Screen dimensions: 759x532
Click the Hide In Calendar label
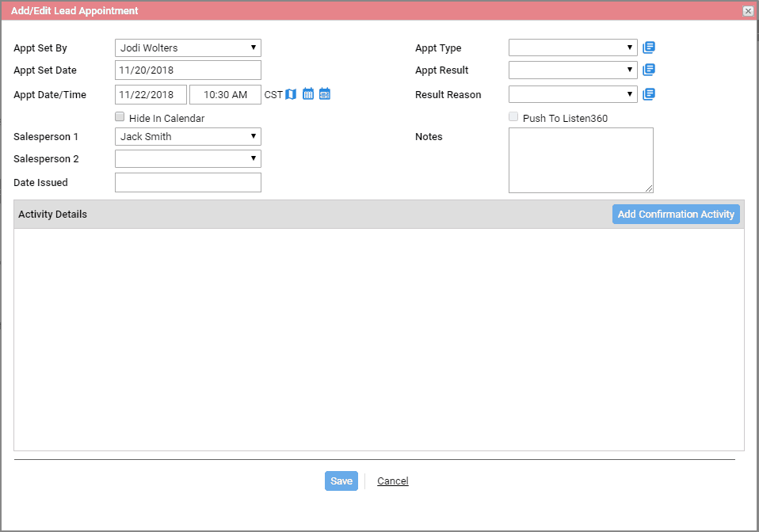166,119
